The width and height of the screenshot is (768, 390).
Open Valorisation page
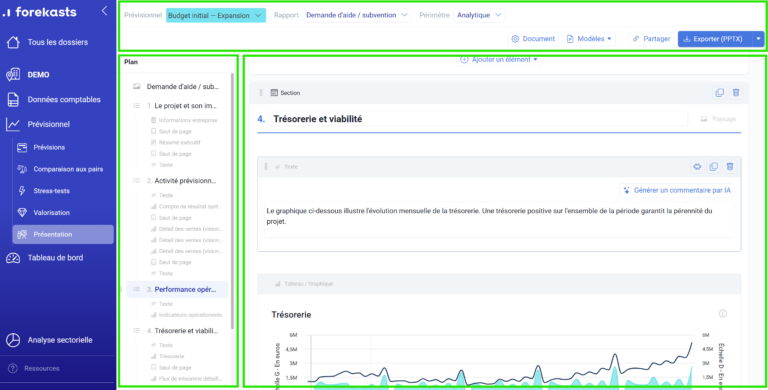tap(44, 213)
